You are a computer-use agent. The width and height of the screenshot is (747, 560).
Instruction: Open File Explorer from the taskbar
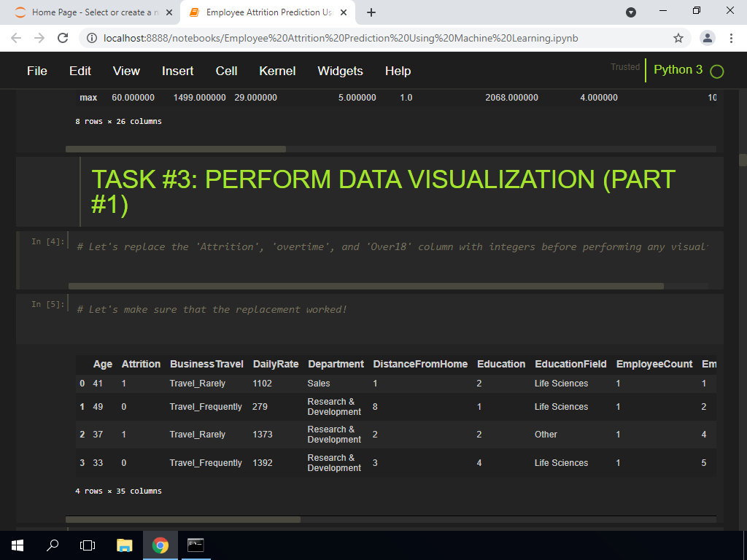[124, 545]
